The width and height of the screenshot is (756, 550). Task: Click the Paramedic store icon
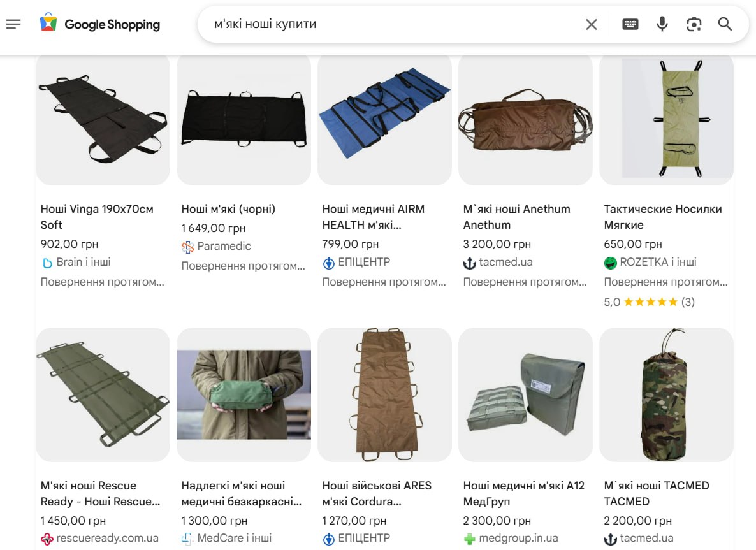(x=187, y=247)
